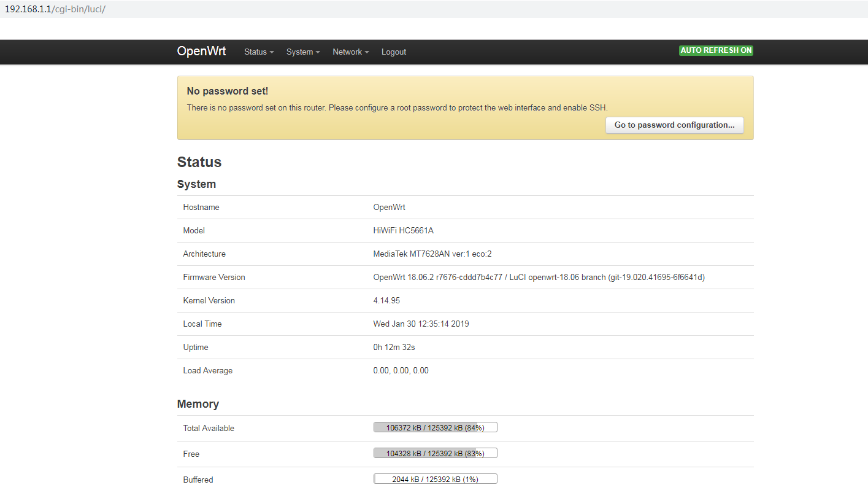
Task: Click the OpenWrt brand logo
Action: click(201, 52)
